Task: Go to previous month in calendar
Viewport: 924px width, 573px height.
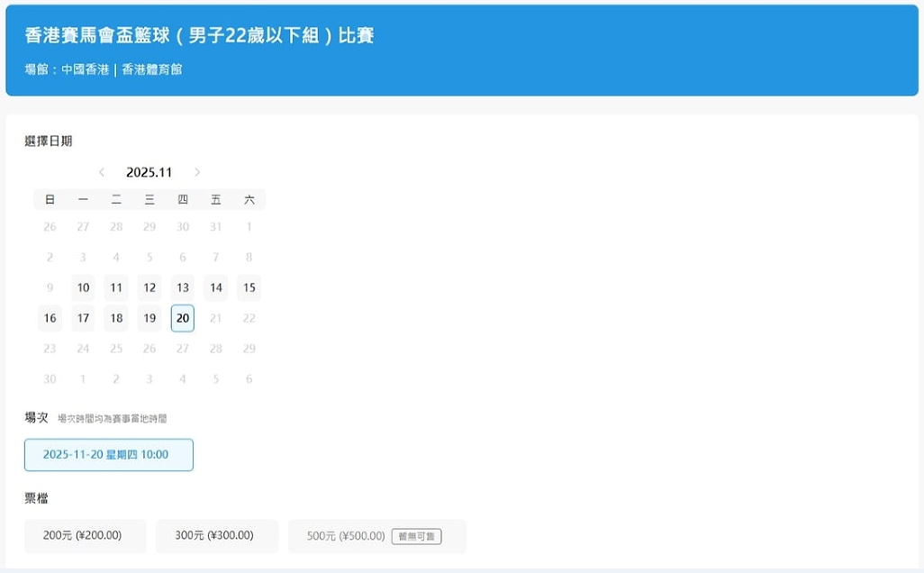Action: coord(102,172)
